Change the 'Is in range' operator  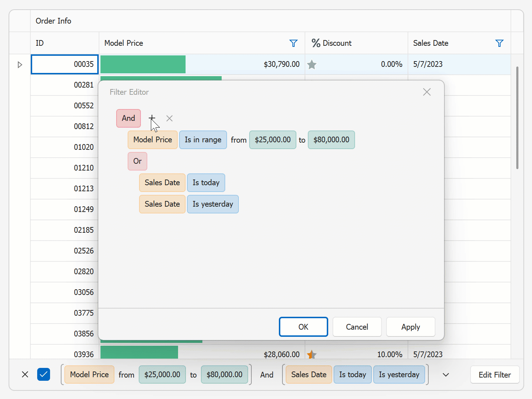coord(203,140)
